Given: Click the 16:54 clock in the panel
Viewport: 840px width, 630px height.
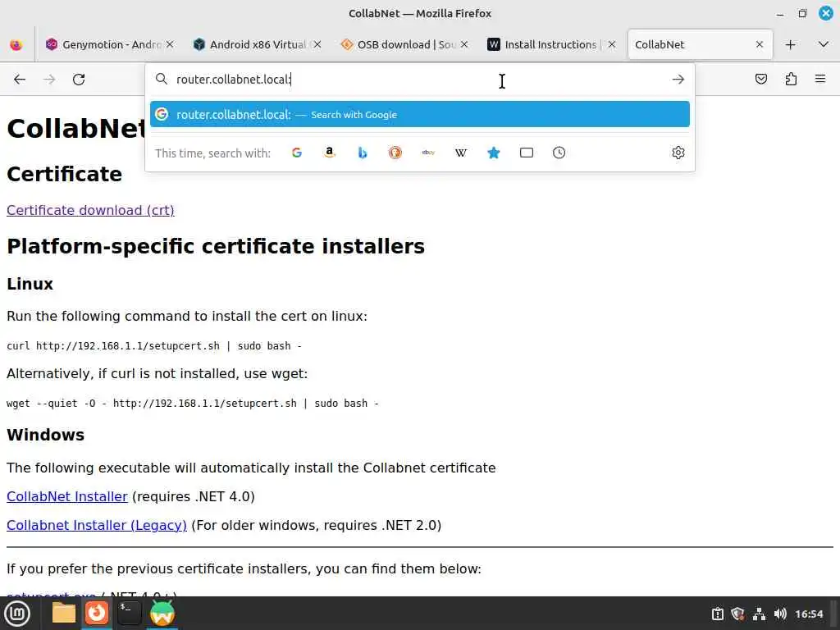Looking at the screenshot, I should coord(809,614).
